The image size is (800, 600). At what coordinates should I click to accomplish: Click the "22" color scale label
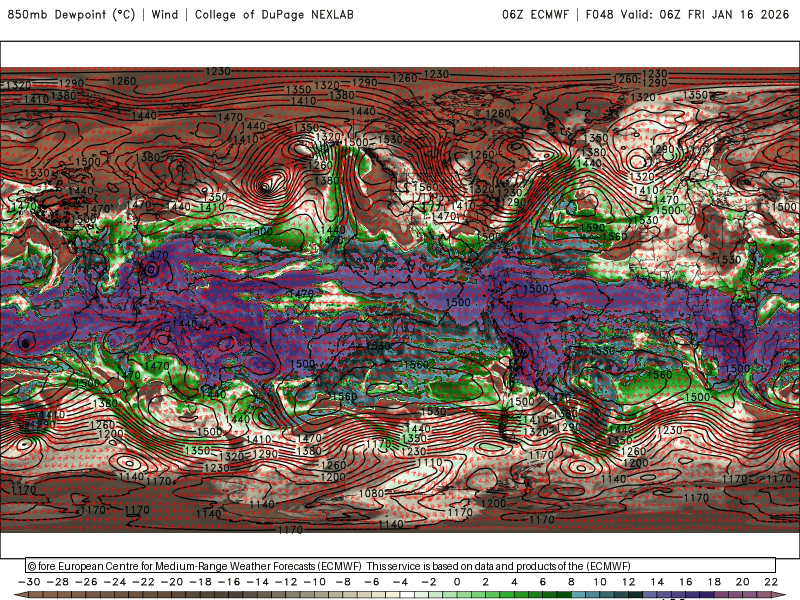tap(771, 582)
